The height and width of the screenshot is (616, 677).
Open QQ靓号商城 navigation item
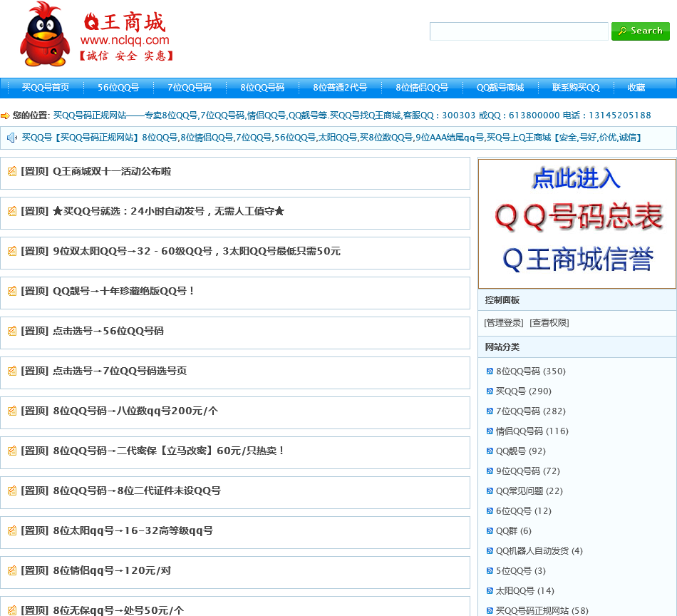click(x=500, y=88)
